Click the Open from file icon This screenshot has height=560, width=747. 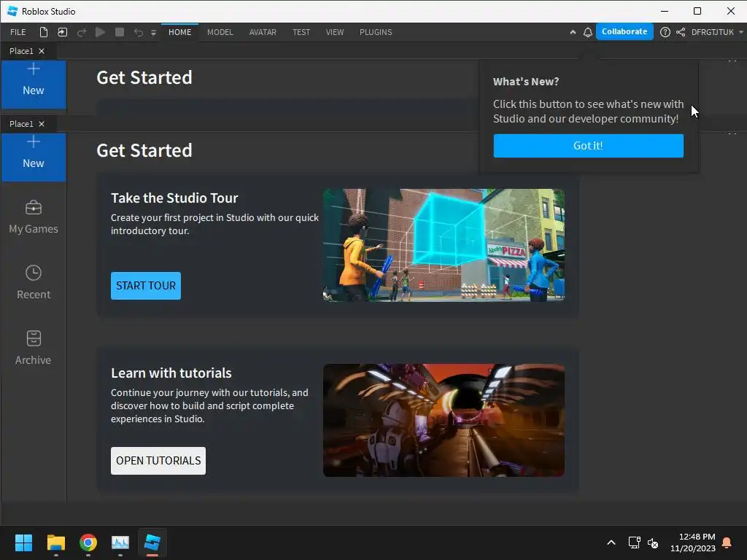[63, 32]
